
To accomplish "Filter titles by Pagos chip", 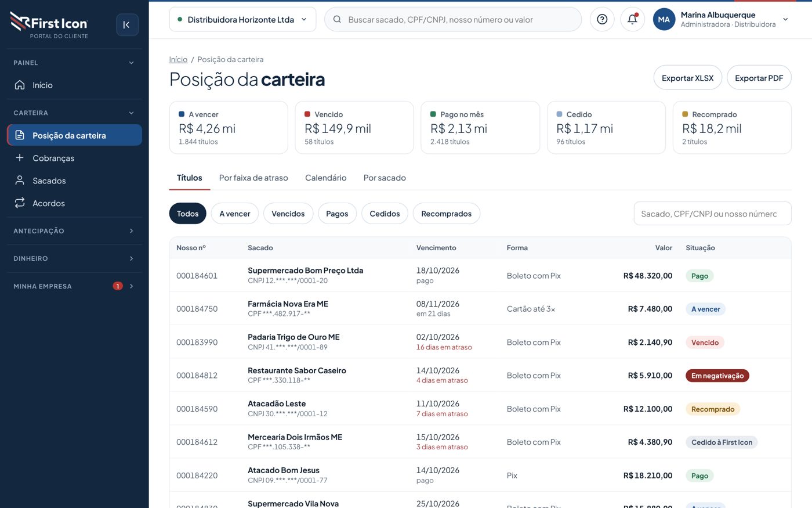I will click(x=337, y=214).
